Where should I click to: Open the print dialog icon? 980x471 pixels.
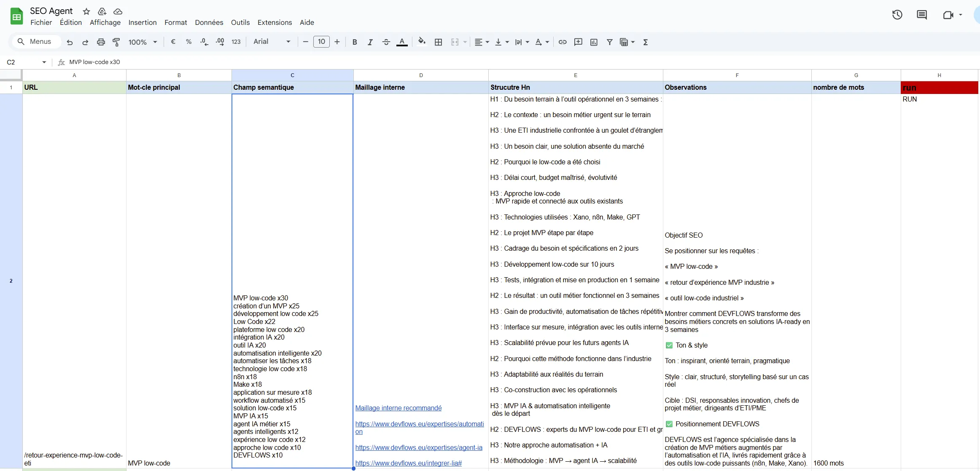click(x=101, y=42)
